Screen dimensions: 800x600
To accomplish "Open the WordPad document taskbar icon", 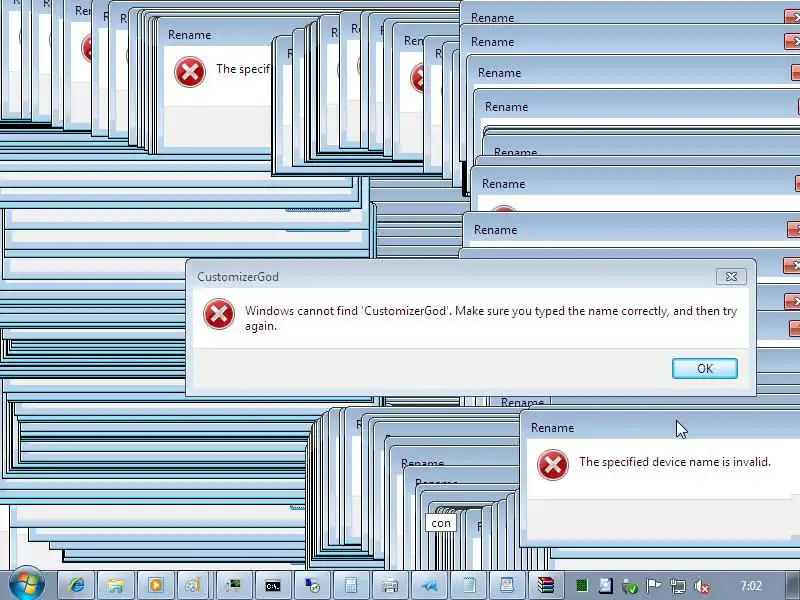I will pos(507,585).
